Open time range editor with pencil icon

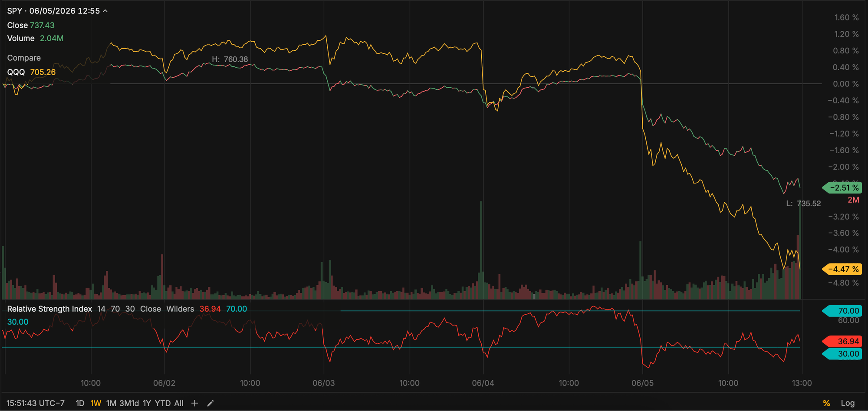point(210,403)
